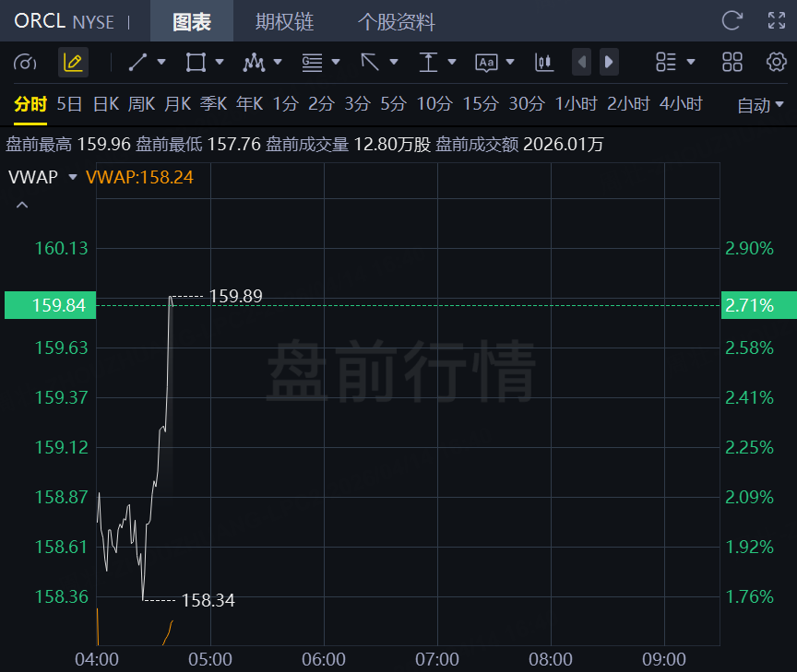Image resolution: width=797 pixels, height=672 pixels.
Task: Collapse indicator legend with the caret
Action: [22, 206]
